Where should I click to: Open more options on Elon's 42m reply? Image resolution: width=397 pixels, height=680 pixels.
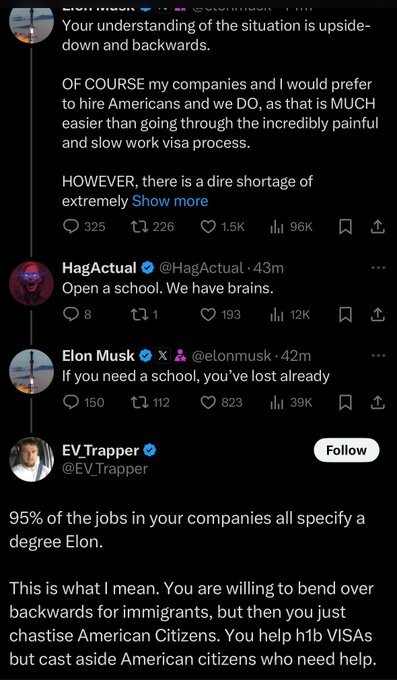[x=378, y=356]
